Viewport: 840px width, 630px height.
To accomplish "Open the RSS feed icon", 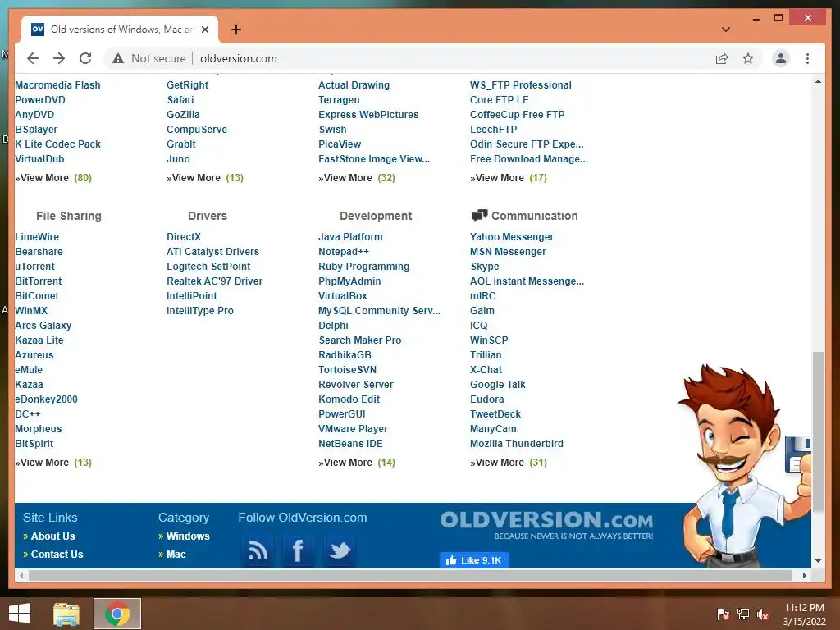I will 258,550.
